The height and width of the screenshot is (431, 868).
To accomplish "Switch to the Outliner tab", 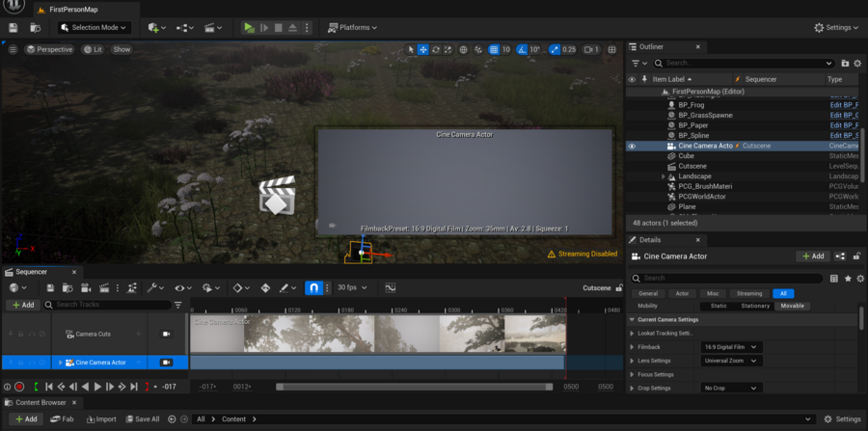I will pos(651,47).
